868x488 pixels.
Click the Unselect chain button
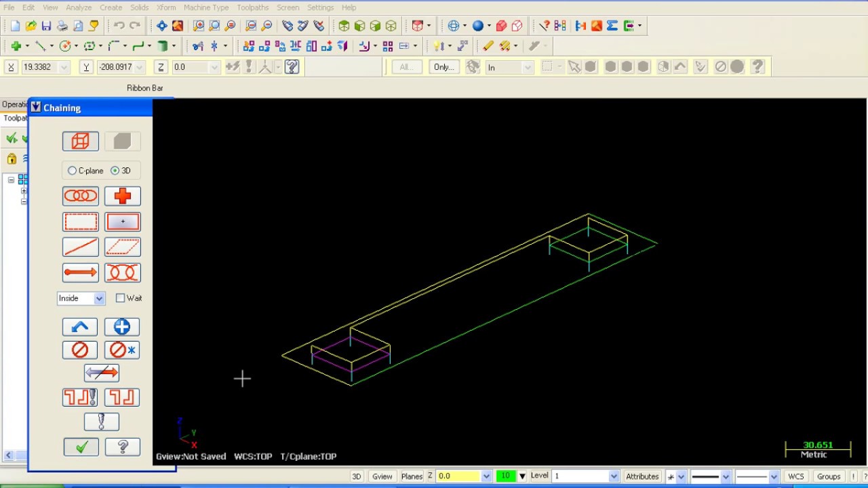(x=80, y=350)
